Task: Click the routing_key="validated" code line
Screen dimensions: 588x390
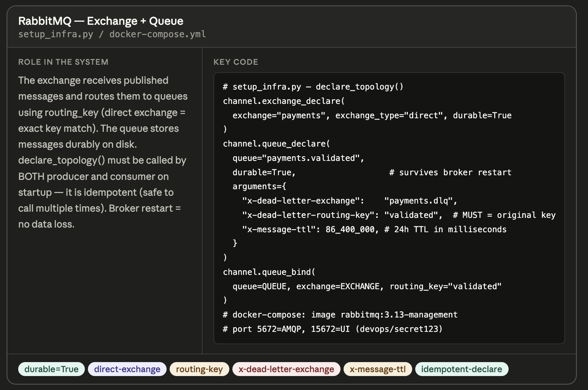Action: [x=367, y=286]
